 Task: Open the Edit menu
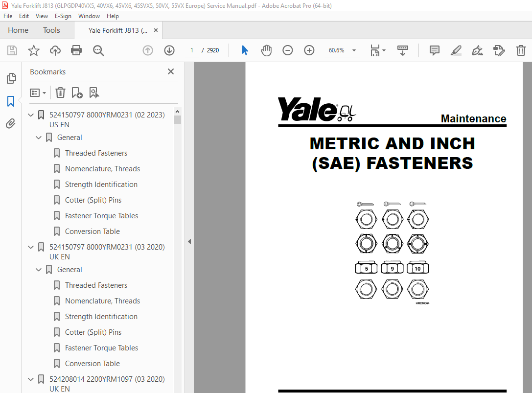[24, 16]
